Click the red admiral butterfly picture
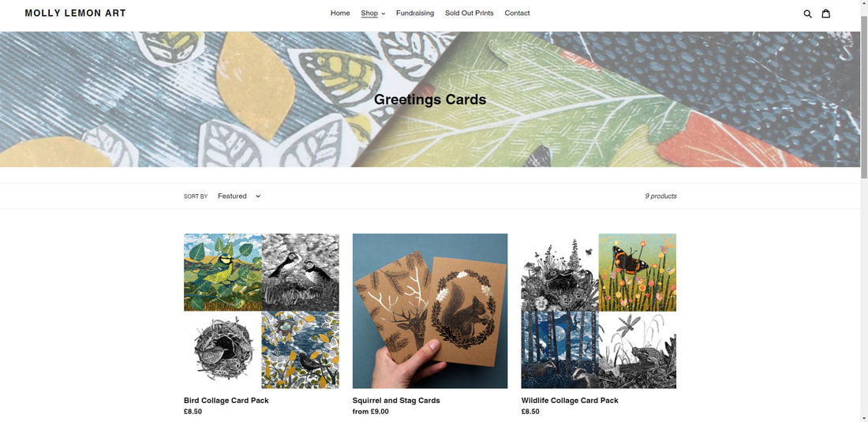The image size is (868, 422). pos(637,271)
